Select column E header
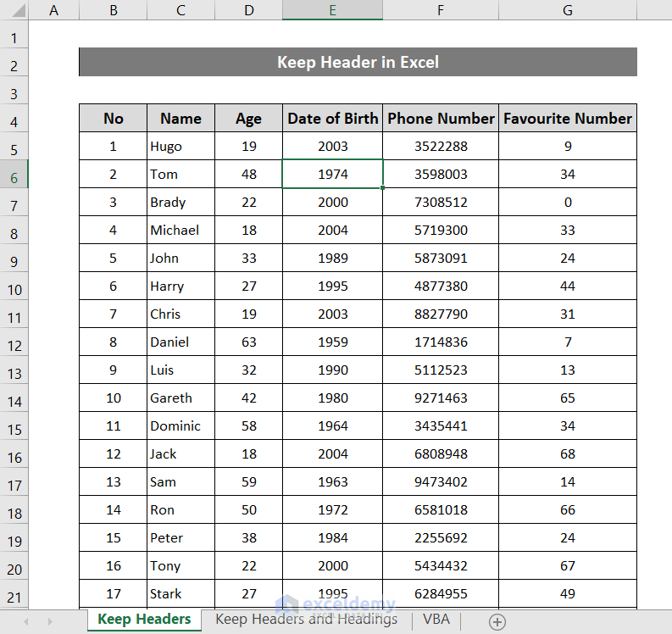This screenshot has width=672, height=634. (332, 10)
